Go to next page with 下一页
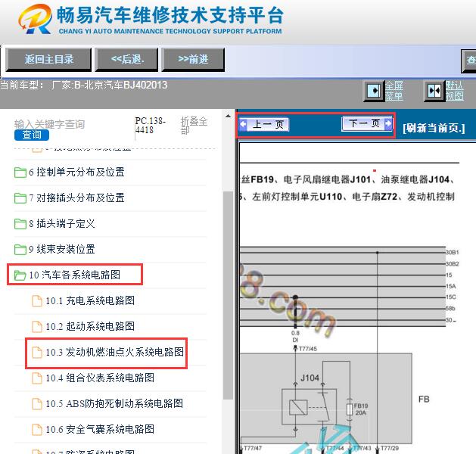The image size is (476, 454). click(x=367, y=123)
